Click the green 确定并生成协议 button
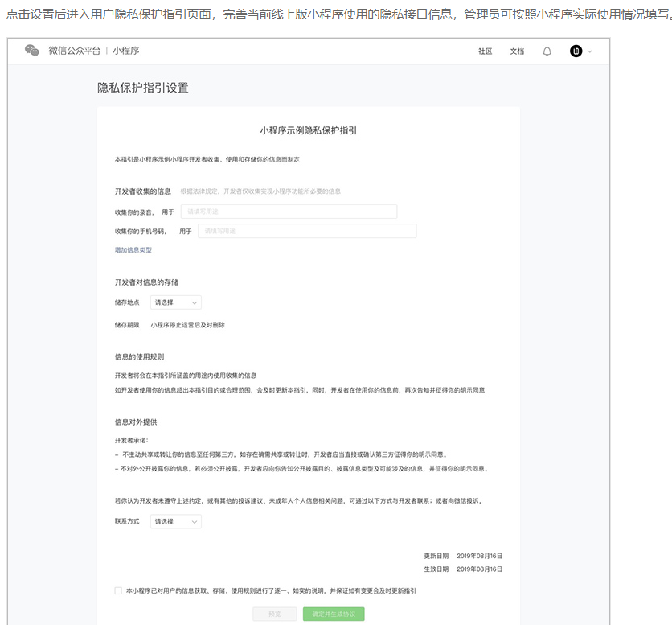The width and height of the screenshot is (672, 625). pyautogui.click(x=334, y=615)
